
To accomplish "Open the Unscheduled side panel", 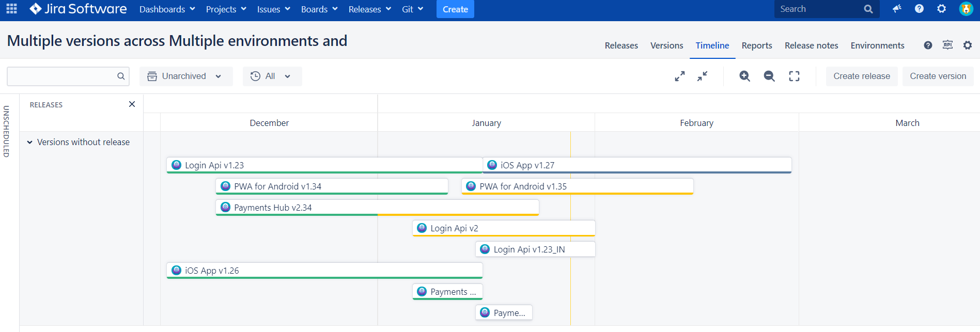I will coord(6,131).
